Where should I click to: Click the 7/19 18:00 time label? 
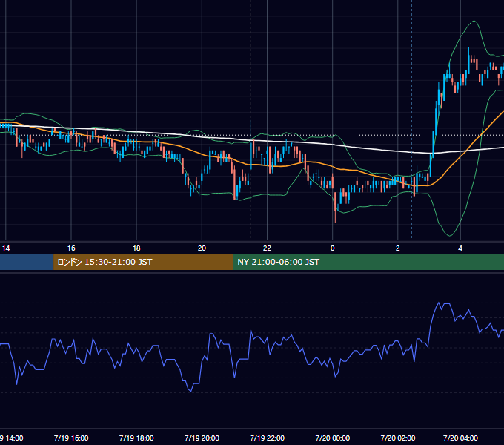pos(136,438)
